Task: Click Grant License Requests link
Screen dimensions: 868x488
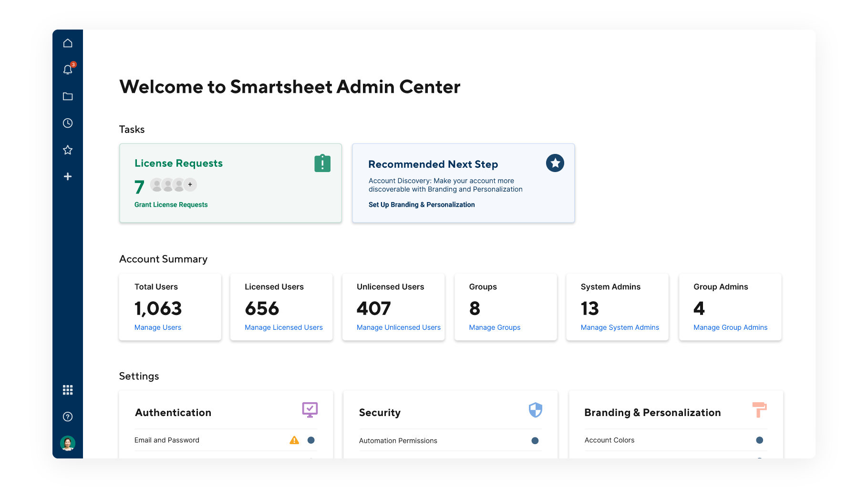Action: pyautogui.click(x=171, y=204)
